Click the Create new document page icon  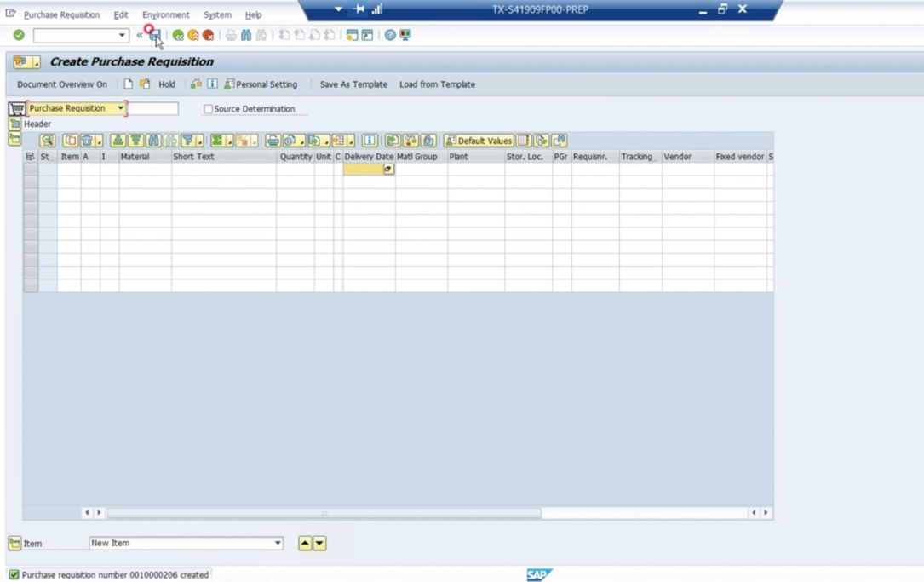[x=128, y=84]
